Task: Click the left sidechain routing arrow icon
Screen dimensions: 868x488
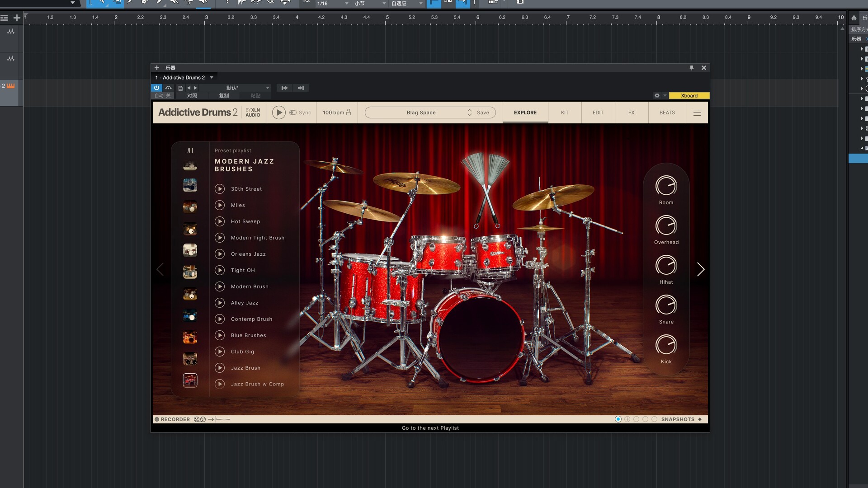Action: coord(284,88)
